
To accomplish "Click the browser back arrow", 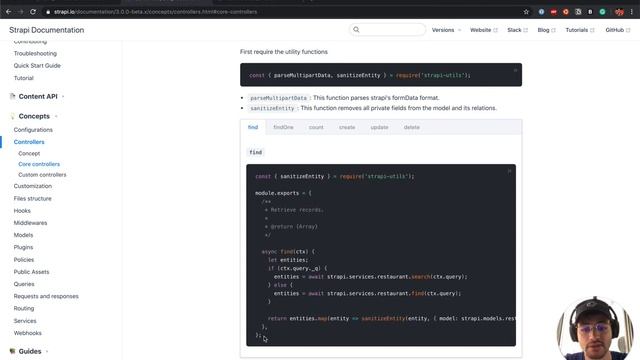I will [9, 12].
